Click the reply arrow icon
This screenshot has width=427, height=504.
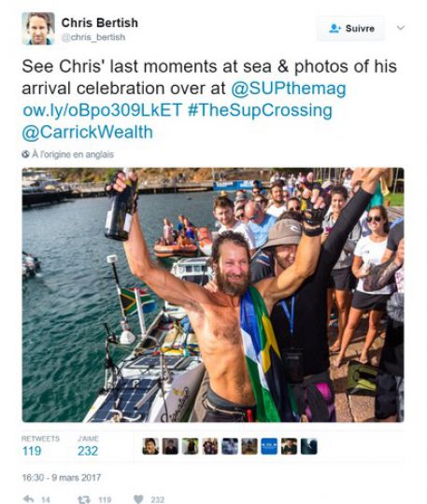pos(29,498)
